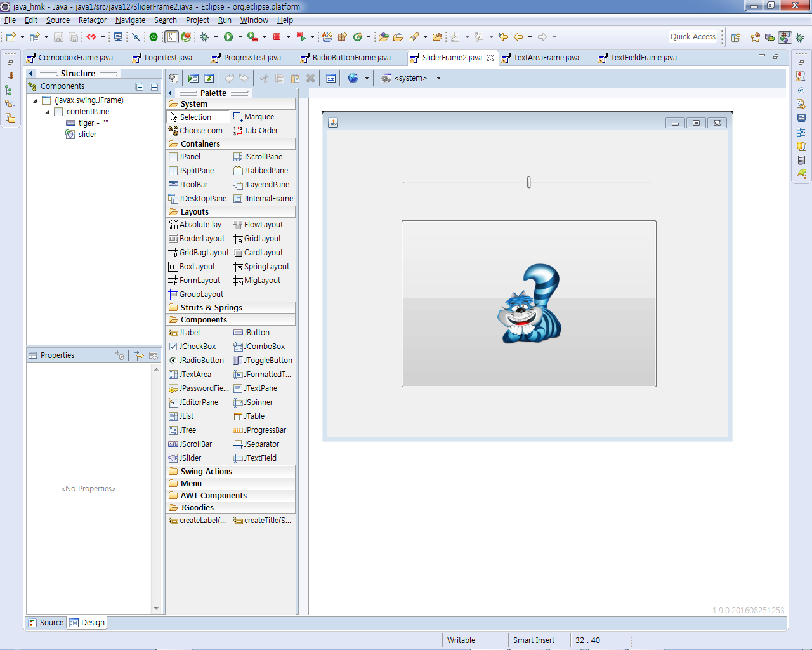Screen dimensions: 812x650
Task: Select the createLabel JGoodies entry
Action: 198,521
